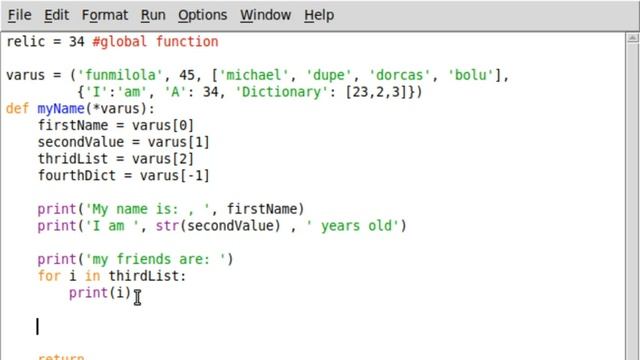Click the 'secondValue = varus[1]' line

point(124,142)
